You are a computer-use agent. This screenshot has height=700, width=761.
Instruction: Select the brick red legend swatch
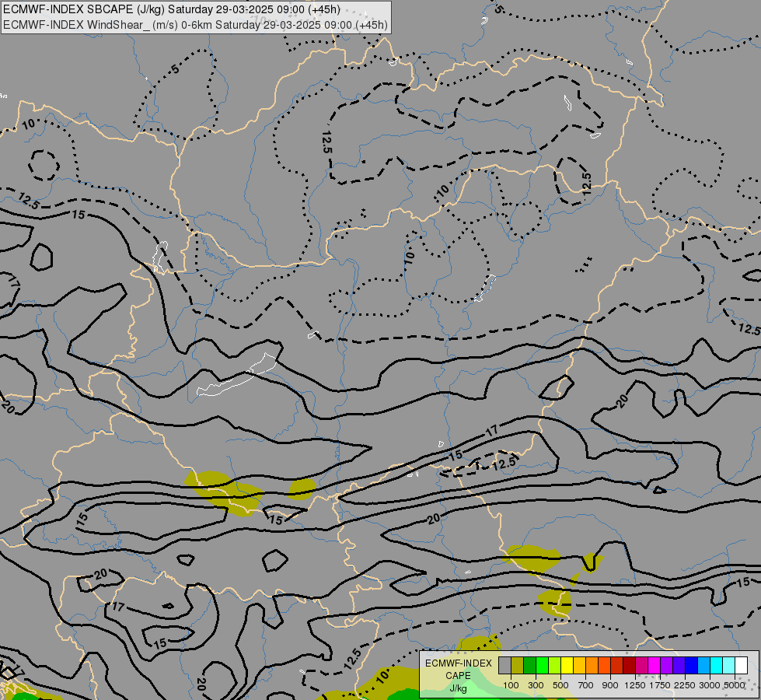pos(617,666)
